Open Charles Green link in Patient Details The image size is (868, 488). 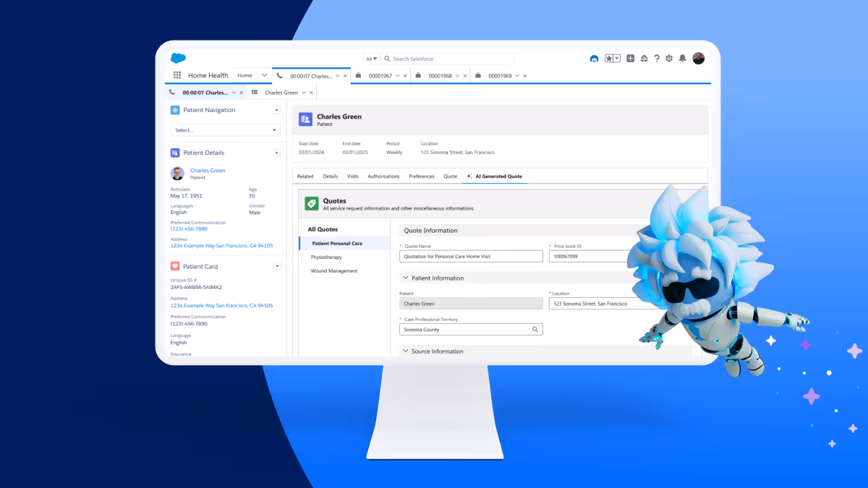click(208, 171)
